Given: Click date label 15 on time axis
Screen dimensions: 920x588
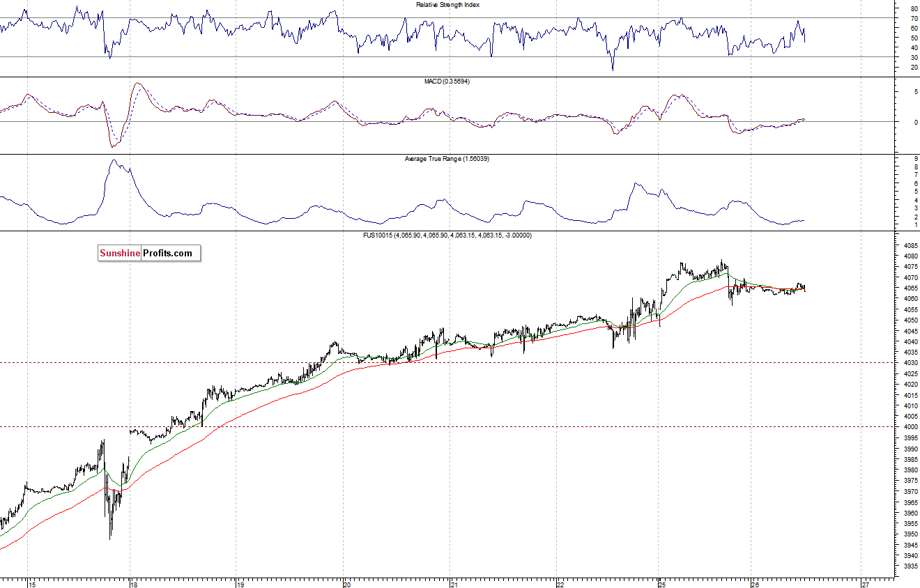Looking at the screenshot, I should click(31, 584).
